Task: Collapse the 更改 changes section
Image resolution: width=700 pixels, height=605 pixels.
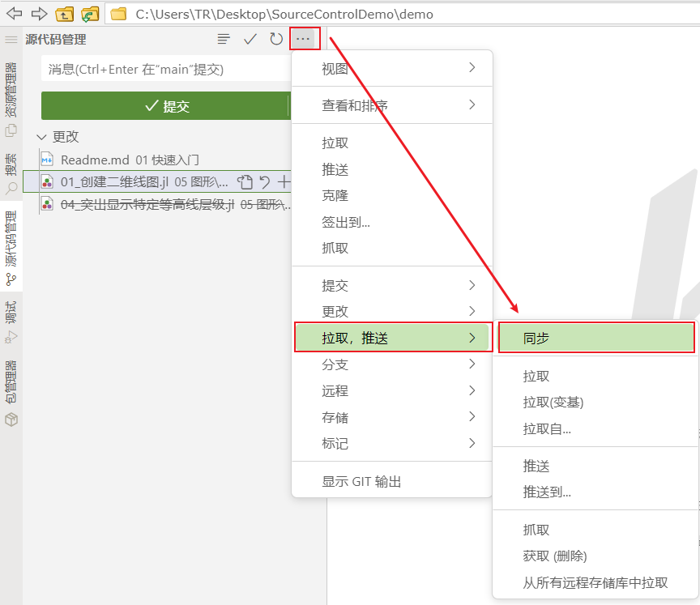Action: point(42,137)
